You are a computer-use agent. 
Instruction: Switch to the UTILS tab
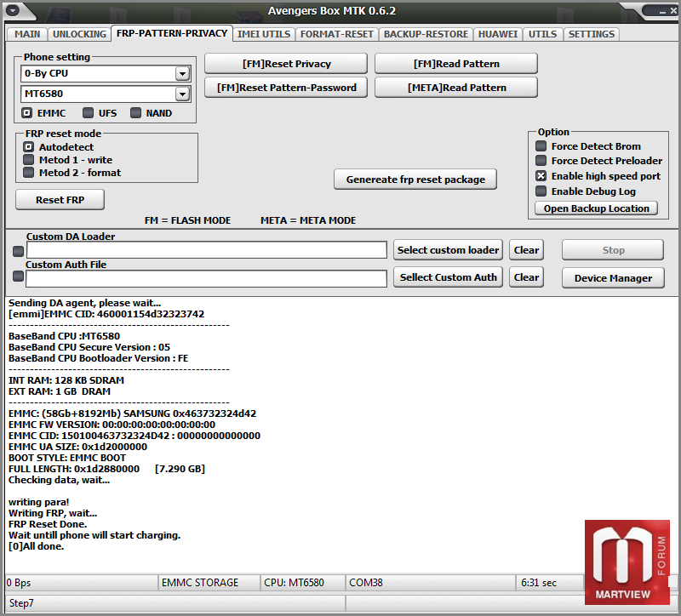click(542, 34)
